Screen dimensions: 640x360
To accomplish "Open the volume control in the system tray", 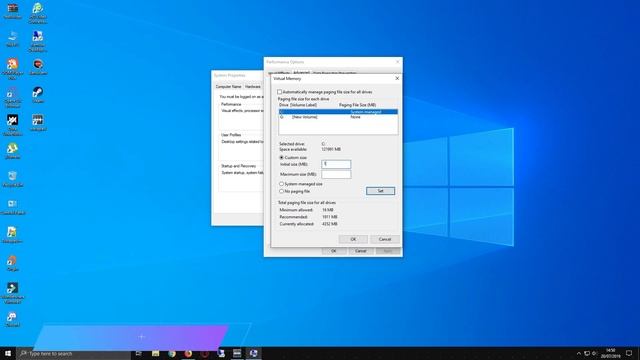I will pos(595,353).
